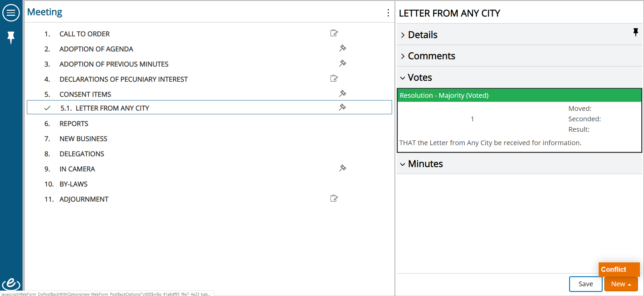Click the Save button
This screenshot has height=296, width=644.
[x=586, y=284]
